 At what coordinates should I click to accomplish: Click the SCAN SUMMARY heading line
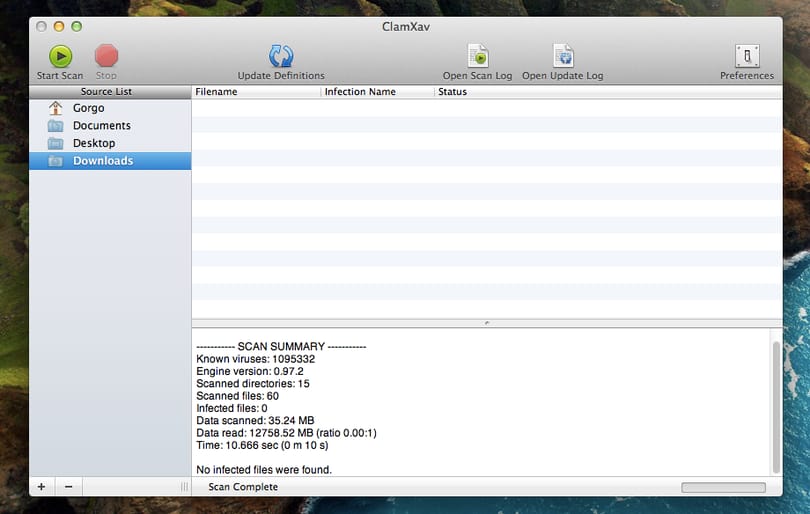click(281, 347)
